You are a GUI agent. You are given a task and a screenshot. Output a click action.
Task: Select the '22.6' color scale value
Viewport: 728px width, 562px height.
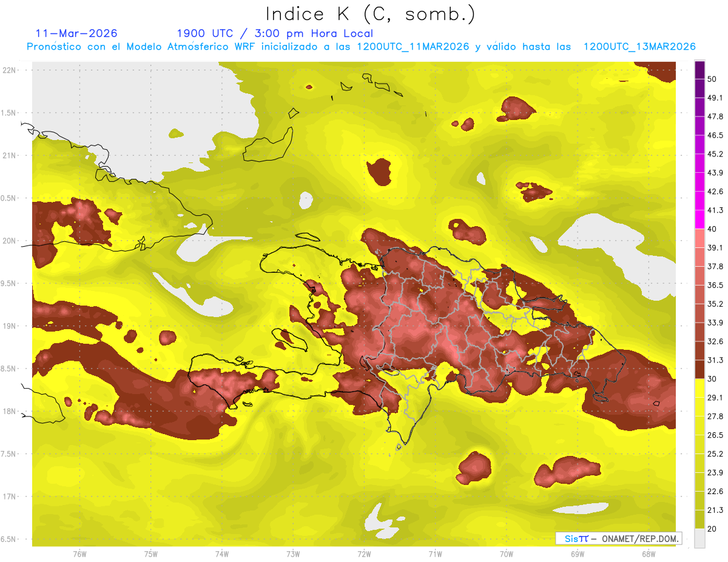point(715,492)
